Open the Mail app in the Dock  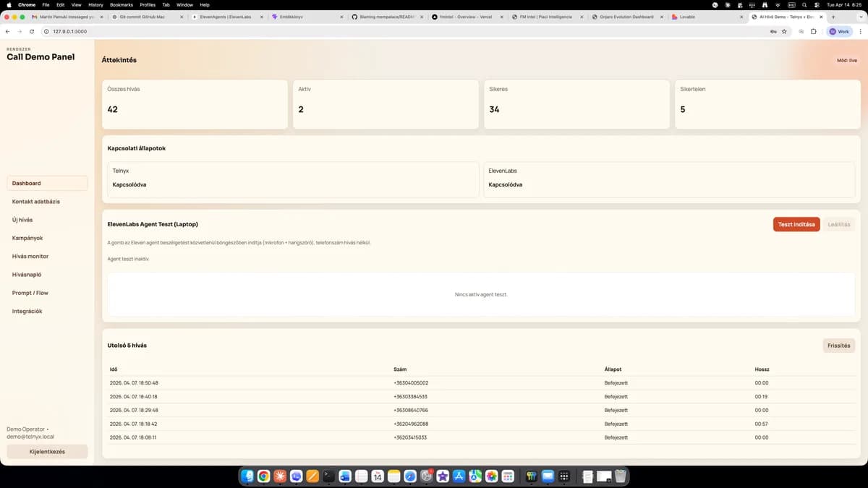pyautogui.click(x=548, y=476)
